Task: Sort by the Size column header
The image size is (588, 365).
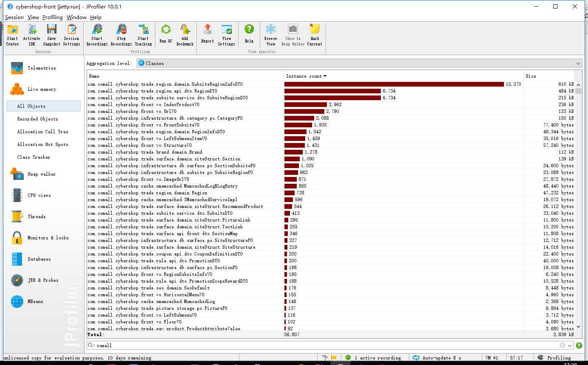Action: point(549,76)
